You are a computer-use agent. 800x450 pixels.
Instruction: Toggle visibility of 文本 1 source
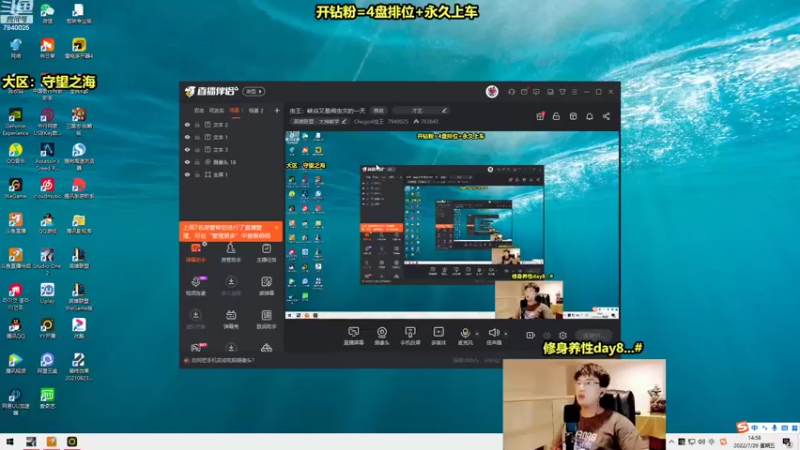pos(187,137)
